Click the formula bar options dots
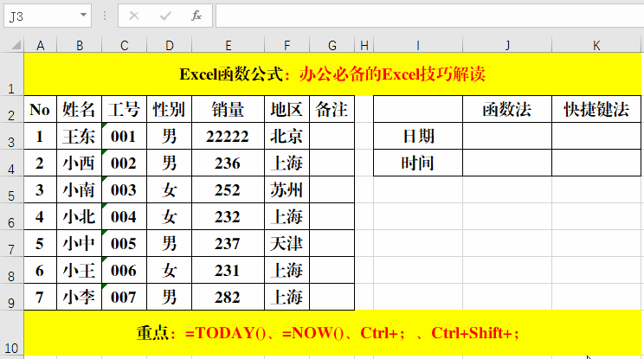The height and width of the screenshot is (359, 644). click(x=105, y=16)
